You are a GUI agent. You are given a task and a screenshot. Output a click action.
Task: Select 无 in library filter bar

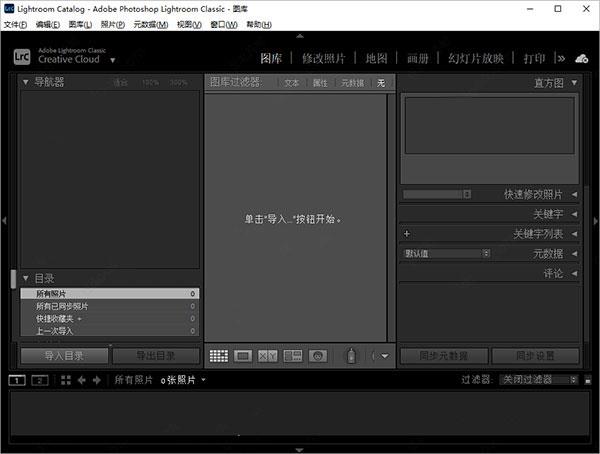click(381, 83)
